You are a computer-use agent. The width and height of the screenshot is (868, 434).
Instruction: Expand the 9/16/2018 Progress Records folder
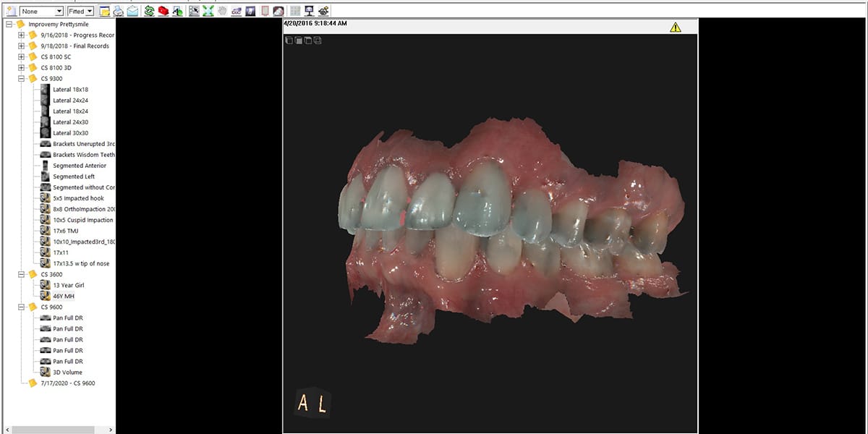click(x=22, y=35)
